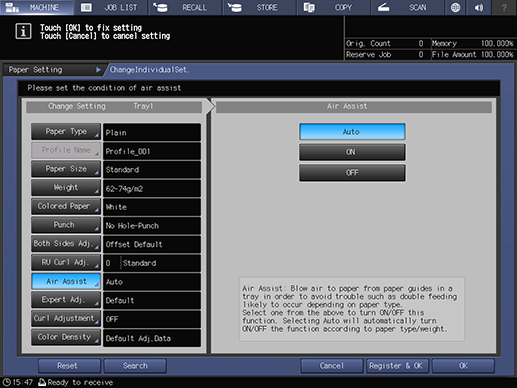Open Both Sides Adj. setting
The width and height of the screenshot is (517, 388).
[x=66, y=244]
